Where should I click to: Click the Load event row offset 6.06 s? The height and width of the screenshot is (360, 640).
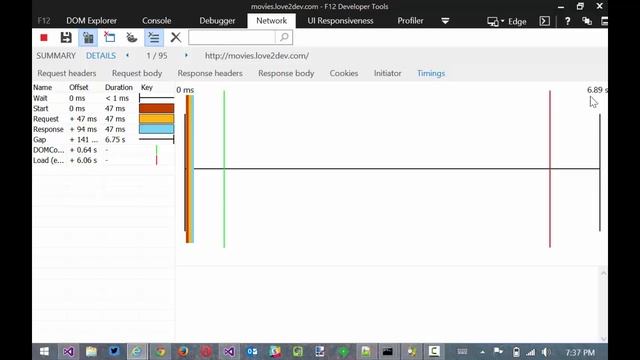click(104, 160)
